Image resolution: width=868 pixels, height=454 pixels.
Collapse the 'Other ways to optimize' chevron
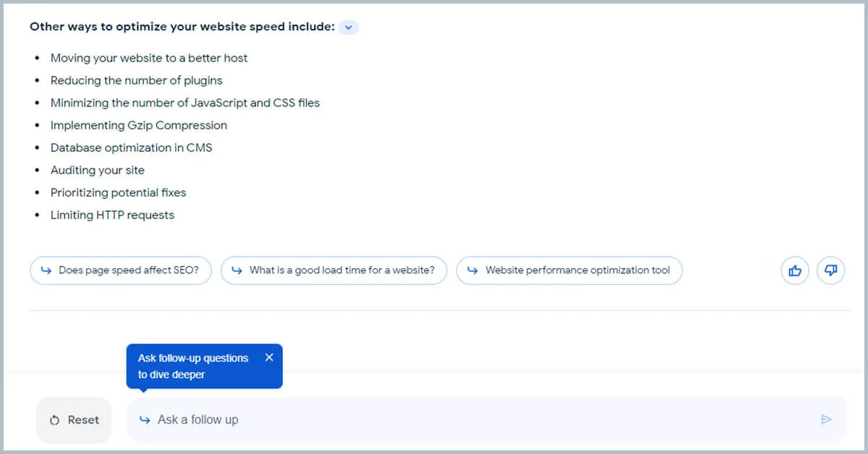pos(349,27)
